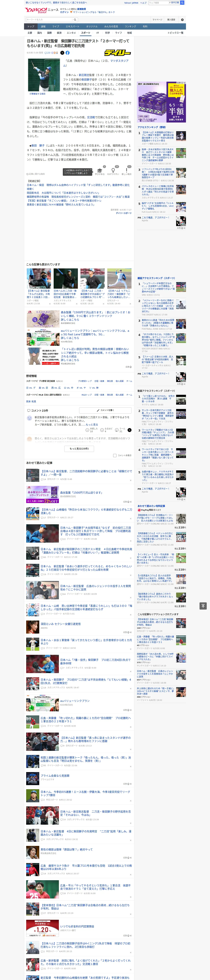
Task: Open settings via the gear icon
Action: pyautogui.click(x=182, y=20)
